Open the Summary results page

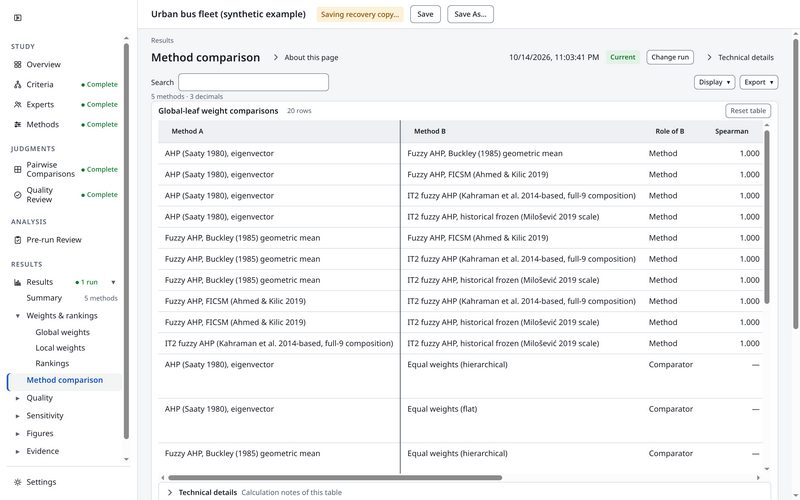pyautogui.click(x=44, y=298)
